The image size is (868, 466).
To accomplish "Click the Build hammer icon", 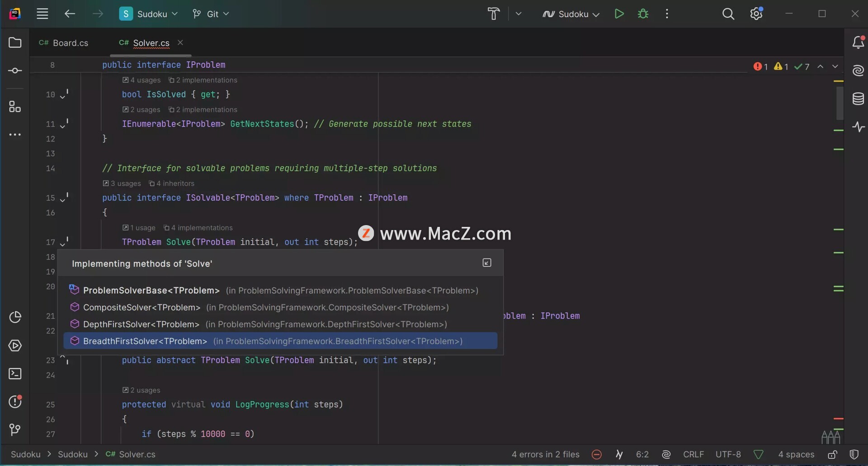I will click(493, 14).
